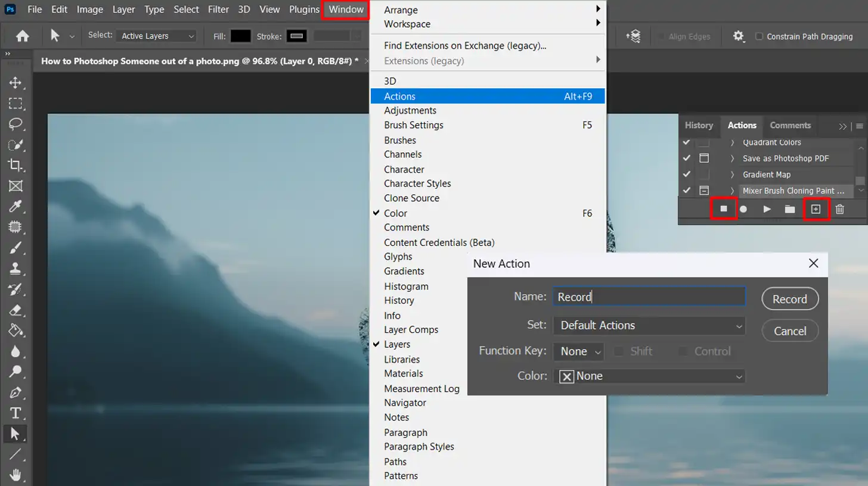Select the Eraser tool
This screenshot has width=868, height=486.
pyautogui.click(x=15, y=310)
